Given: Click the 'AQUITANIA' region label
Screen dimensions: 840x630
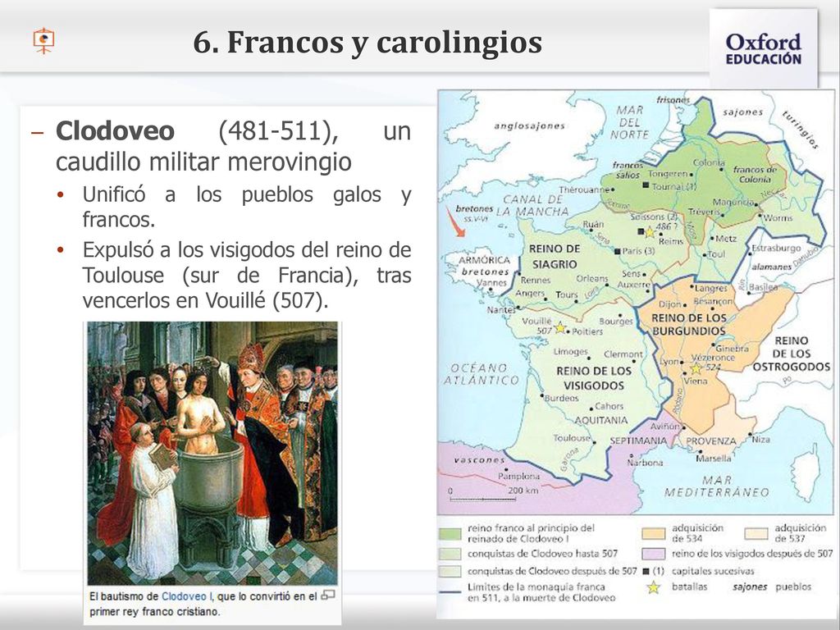Looking at the screenshot, I should 601,421.
